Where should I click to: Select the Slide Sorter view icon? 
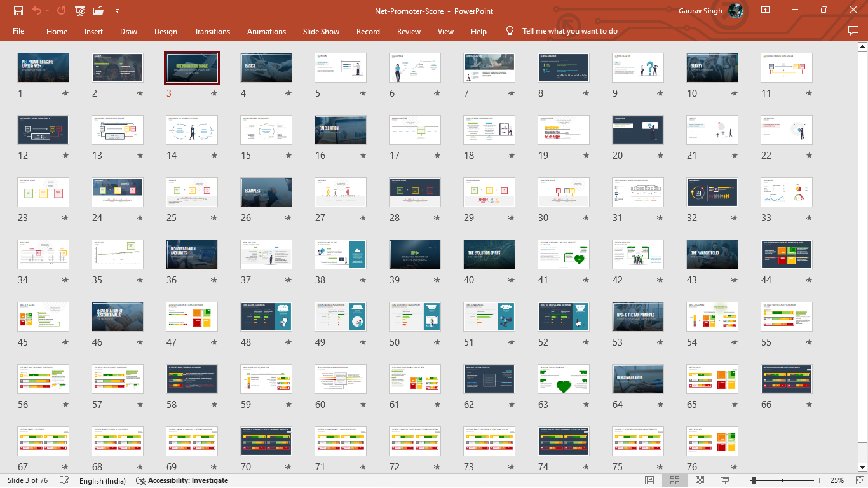[x=675, y=480]
